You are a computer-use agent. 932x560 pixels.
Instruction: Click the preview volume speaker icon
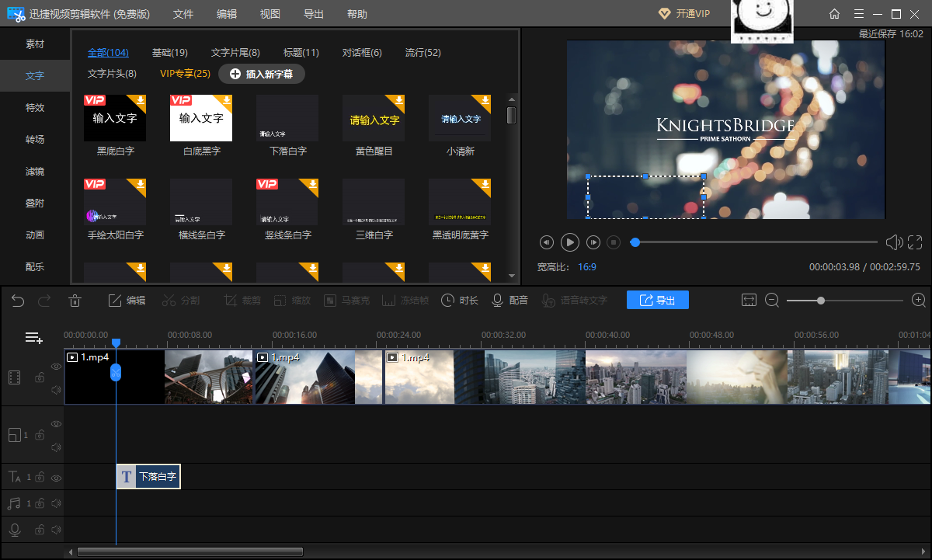pos(894,242)
